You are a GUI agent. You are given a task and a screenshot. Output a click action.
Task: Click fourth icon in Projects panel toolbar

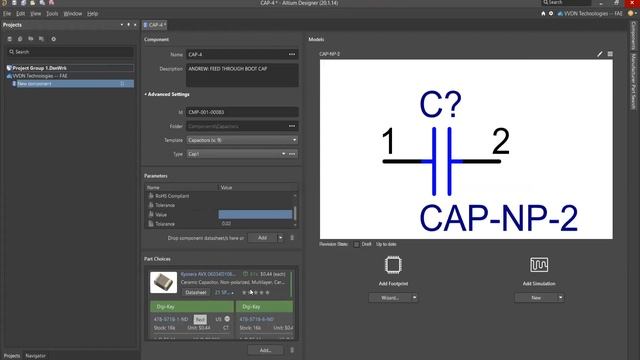pos(41,39)
